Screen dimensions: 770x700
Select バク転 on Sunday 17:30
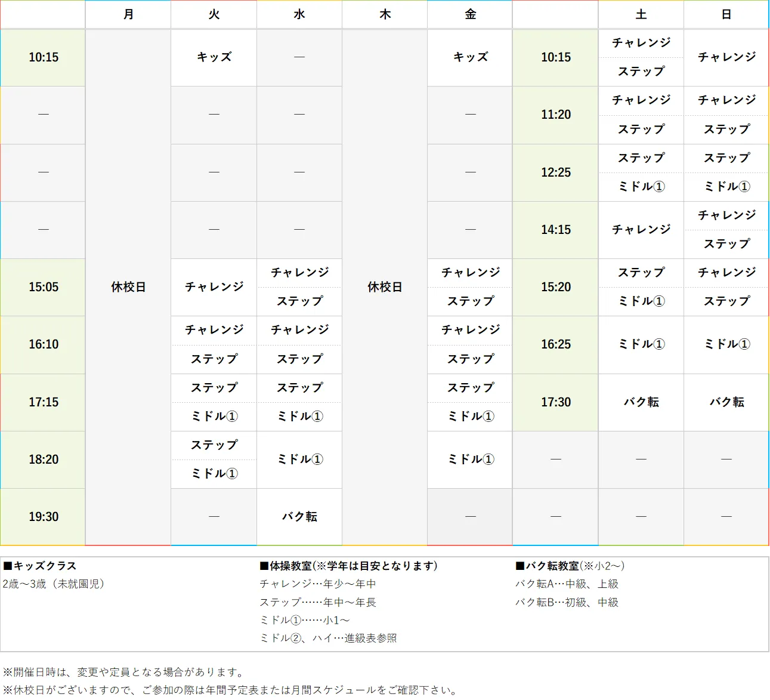pos(726,402)
